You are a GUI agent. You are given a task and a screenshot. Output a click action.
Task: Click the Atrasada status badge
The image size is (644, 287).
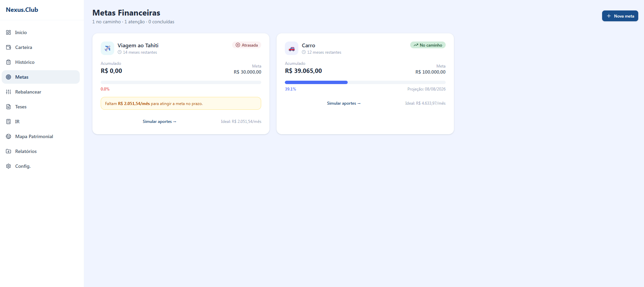[x=247, y=45]
